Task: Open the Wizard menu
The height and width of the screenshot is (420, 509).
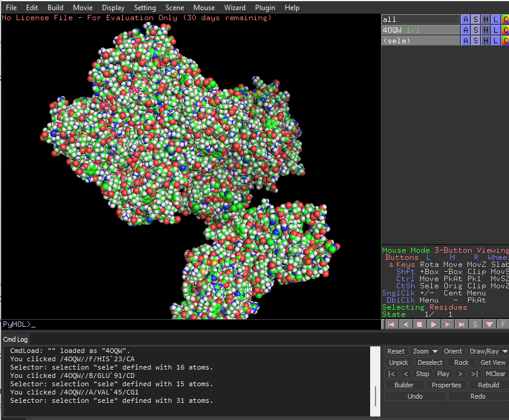Action: pyautogui.click(x=235, y=8)
